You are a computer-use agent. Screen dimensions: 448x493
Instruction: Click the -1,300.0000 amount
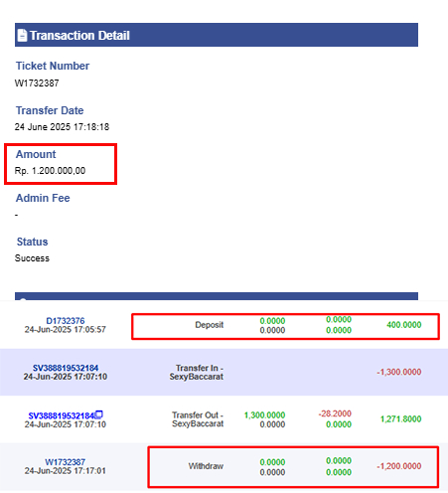(x=399, y=372)
